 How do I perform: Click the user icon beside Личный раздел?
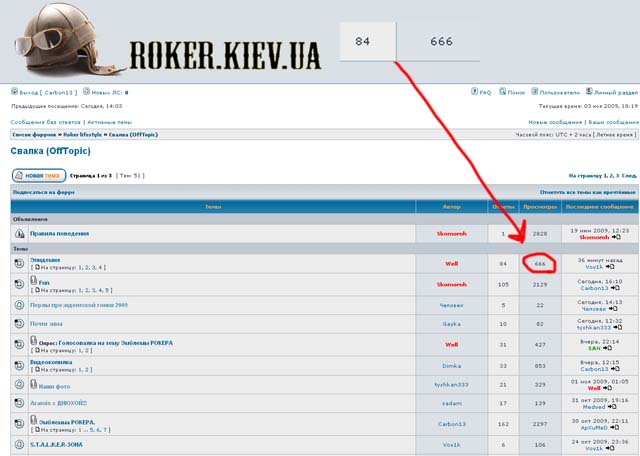589,91
